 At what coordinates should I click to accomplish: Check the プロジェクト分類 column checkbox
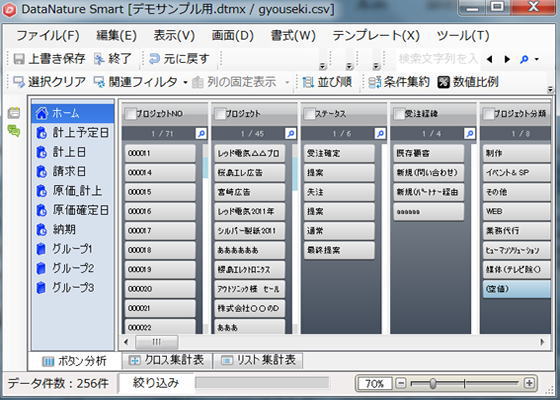[488, 114]
